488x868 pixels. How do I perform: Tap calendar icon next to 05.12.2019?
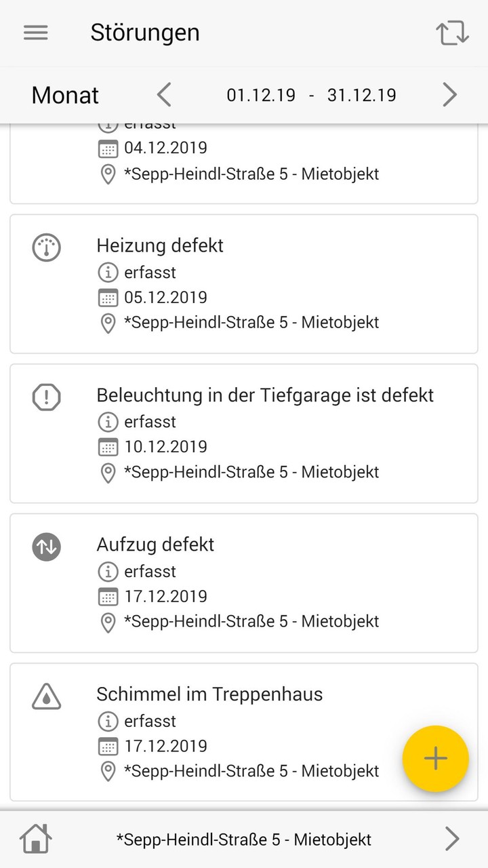108,298
